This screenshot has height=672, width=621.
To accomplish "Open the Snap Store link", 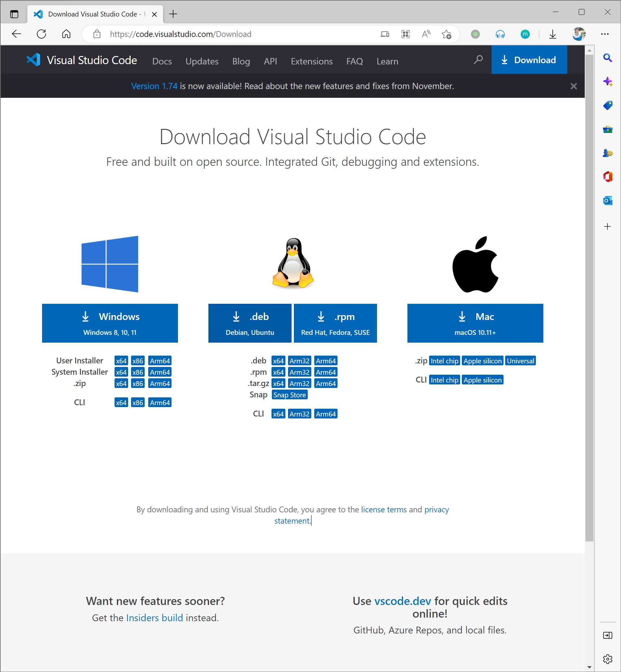I will [x=289, y=395].
